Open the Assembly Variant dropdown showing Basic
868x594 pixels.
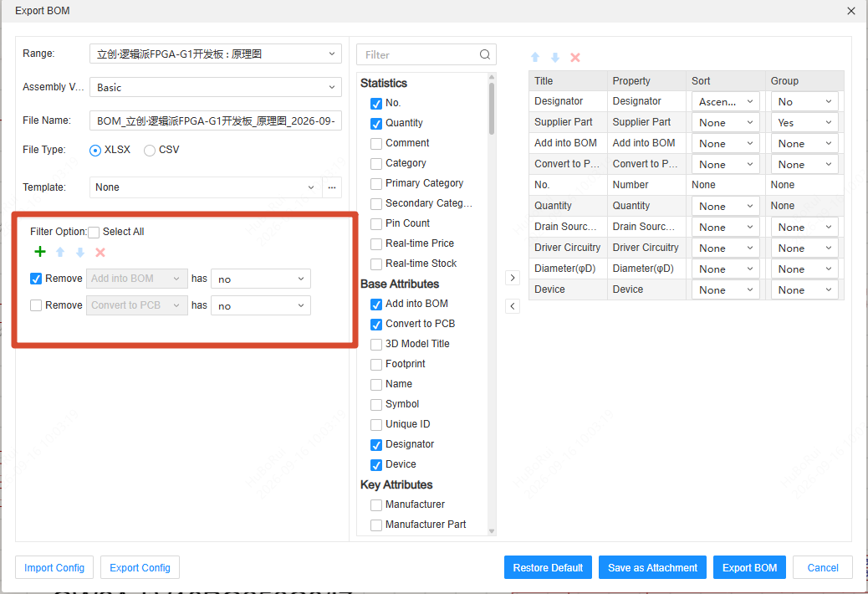coord(216,87)
